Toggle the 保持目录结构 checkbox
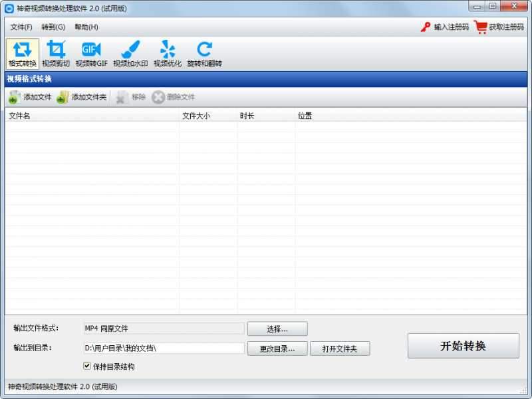 coord(87,366)
